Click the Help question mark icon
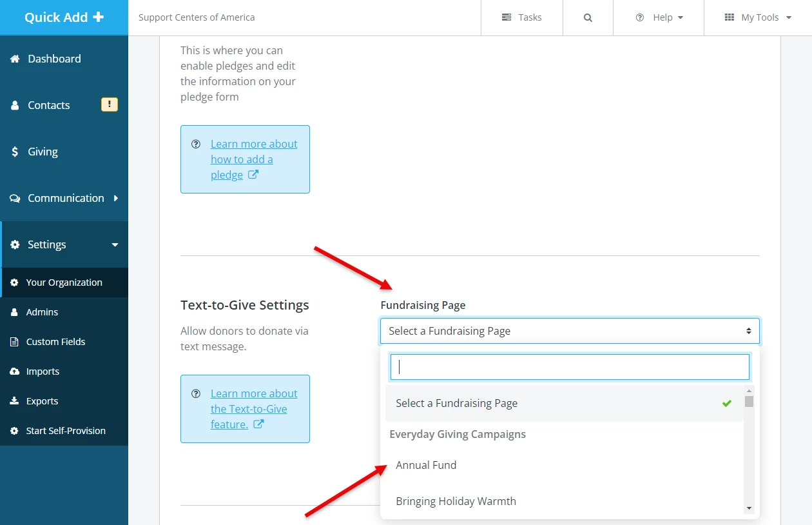This screenshot has width=812, height=525. click(640, 17)
